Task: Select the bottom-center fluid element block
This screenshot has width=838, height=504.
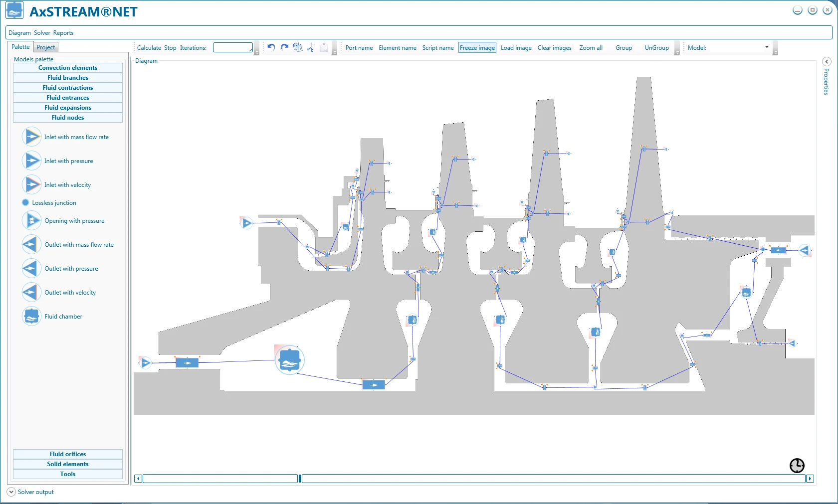Action: point(374,384)
